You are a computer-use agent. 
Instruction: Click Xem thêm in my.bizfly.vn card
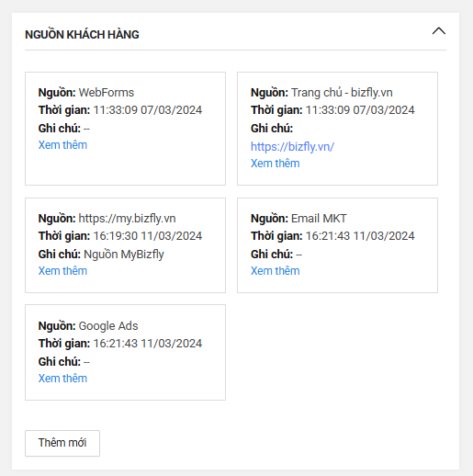point(62,271)
